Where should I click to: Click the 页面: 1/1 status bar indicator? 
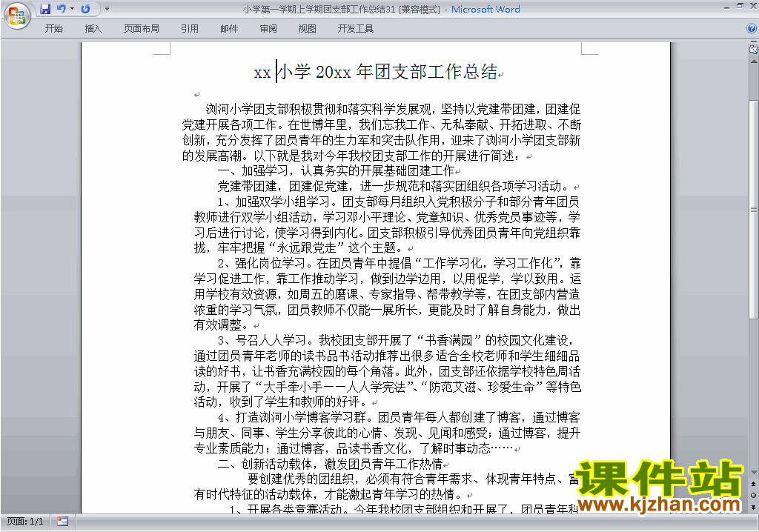25,522
